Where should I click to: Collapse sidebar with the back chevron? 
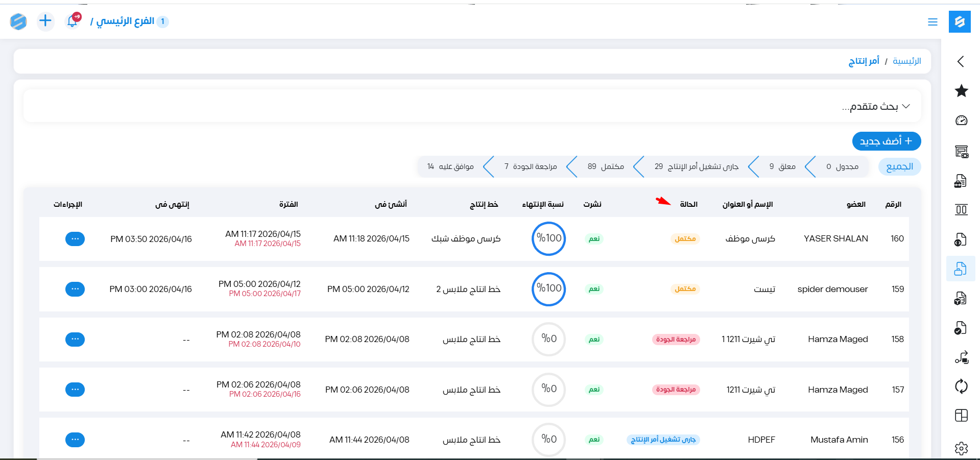[x=961, y=62]
